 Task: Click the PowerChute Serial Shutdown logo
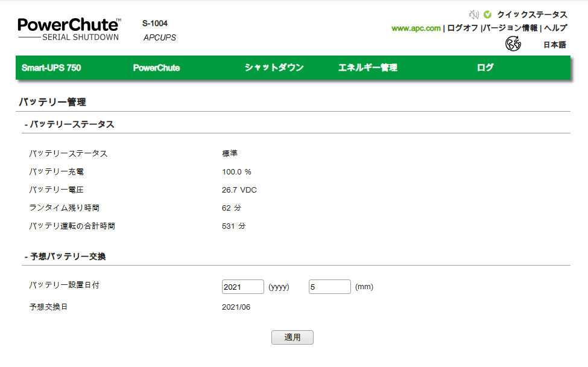(69, 29)
